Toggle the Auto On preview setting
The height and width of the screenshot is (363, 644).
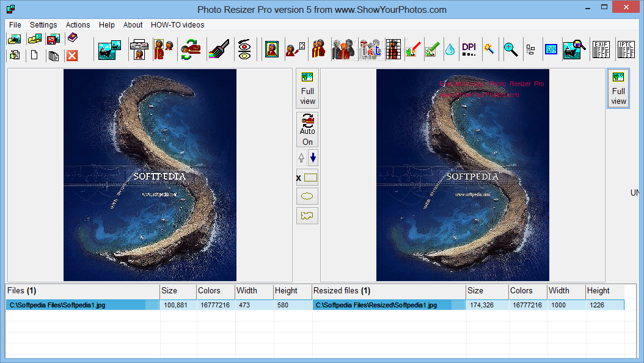click(x=307, y=129)
